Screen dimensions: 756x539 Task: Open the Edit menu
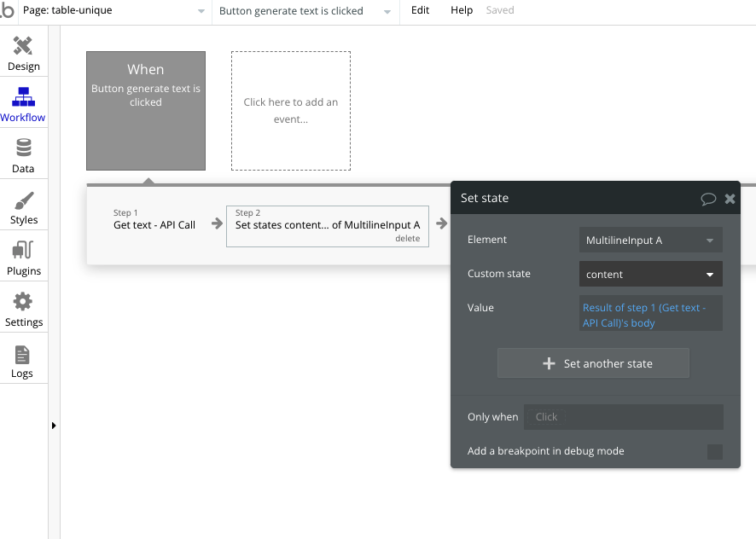tap(419, 10)
